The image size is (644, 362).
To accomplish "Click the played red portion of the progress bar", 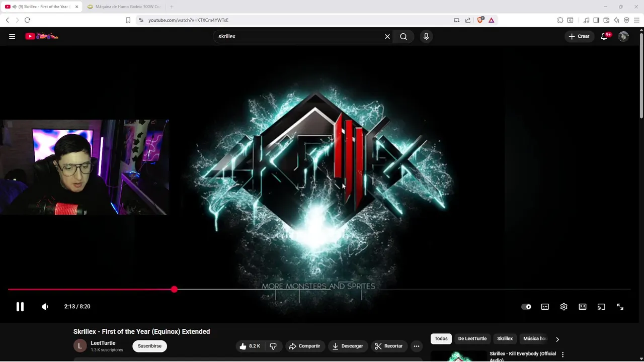I will point(91,290).
